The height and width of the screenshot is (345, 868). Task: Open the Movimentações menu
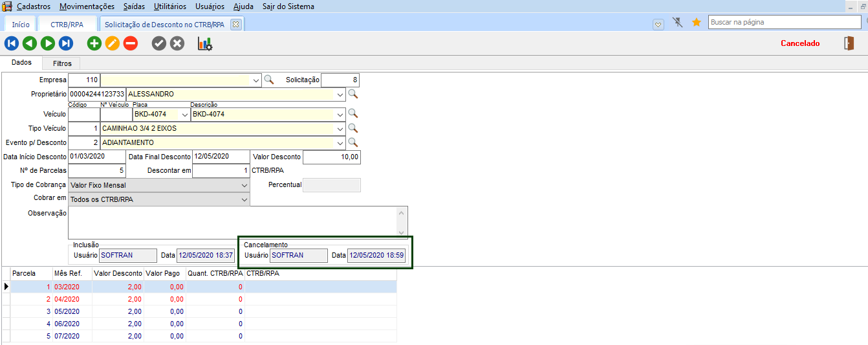point(87,6)
